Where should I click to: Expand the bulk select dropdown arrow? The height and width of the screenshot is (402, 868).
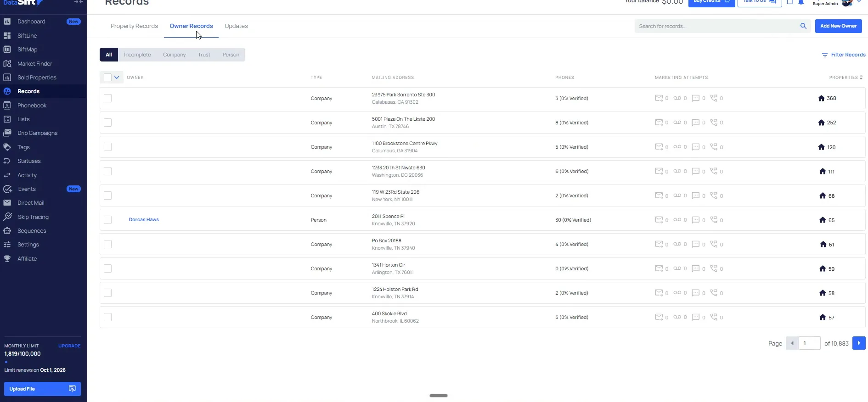pos(117,78)
